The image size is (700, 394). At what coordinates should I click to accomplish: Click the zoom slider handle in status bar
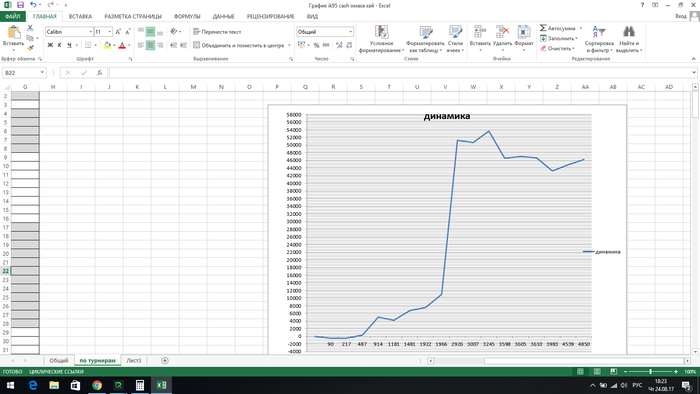(650, 372)
